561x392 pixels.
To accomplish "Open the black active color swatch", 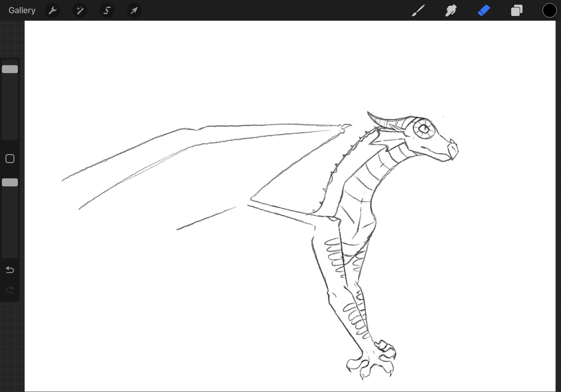I will [x=549, y=10].
